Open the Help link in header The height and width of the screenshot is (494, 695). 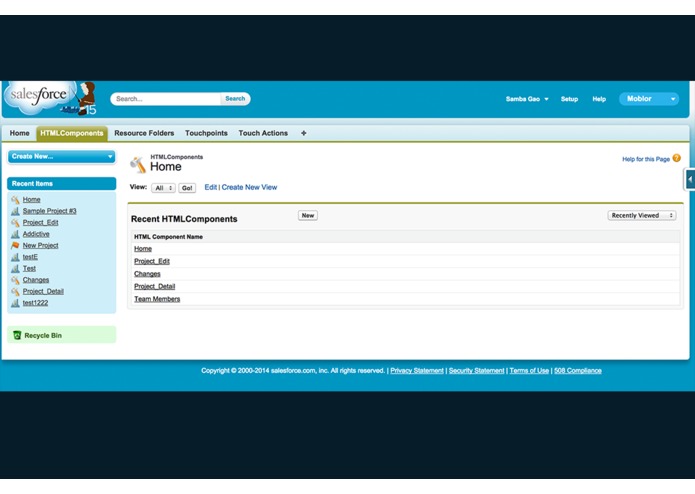click(x=599, y=99)
